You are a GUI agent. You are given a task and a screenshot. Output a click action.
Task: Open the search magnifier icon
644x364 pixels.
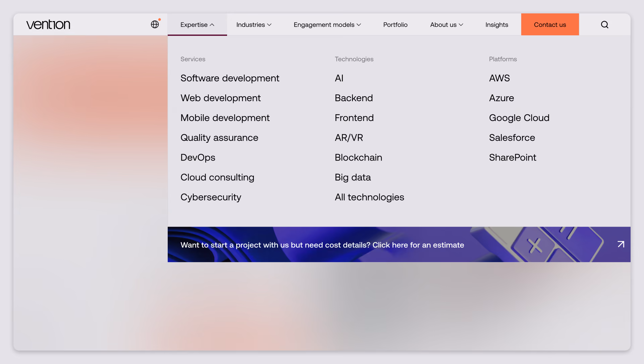click(x=604, y=24)
